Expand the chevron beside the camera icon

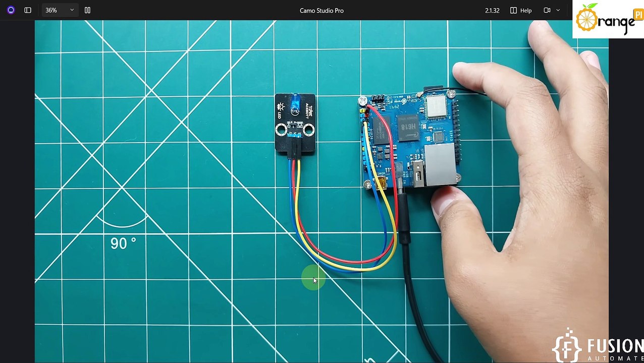[x=558, y=10]
